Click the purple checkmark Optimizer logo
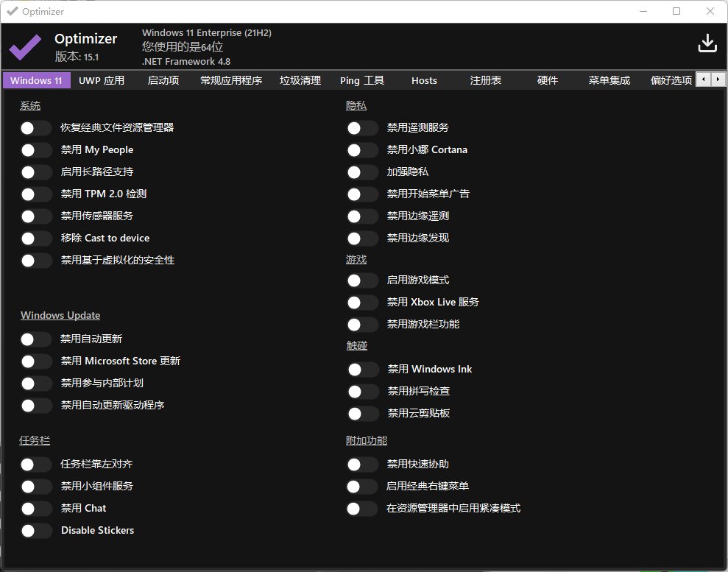Image resolution: width=728 pixels, height=572 pixels. coord(25,47)
